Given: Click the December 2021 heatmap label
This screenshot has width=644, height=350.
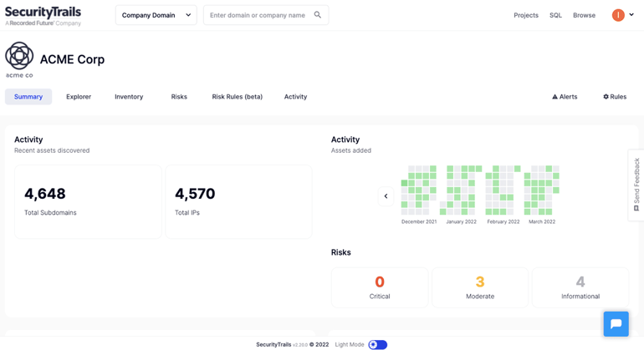Looking at the screenshot, I should 419,221.
